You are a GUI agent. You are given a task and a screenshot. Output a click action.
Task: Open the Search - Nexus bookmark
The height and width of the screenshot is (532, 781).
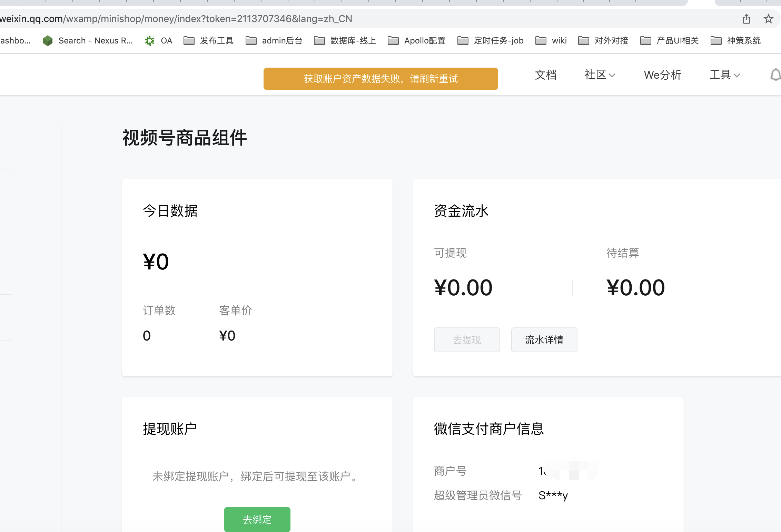click(x=88, y=41)
